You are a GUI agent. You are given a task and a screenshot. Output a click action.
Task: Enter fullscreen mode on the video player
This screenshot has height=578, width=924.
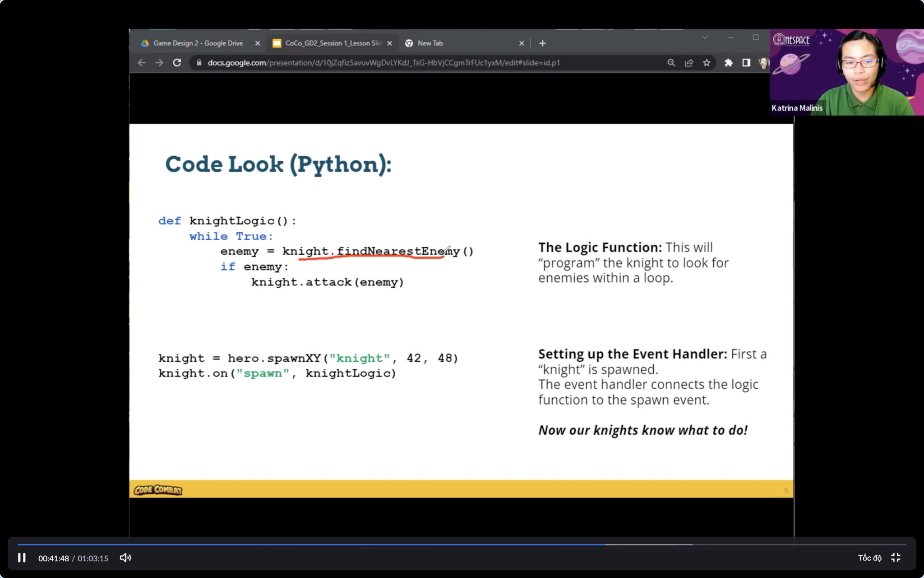click(x=897, y=558)
